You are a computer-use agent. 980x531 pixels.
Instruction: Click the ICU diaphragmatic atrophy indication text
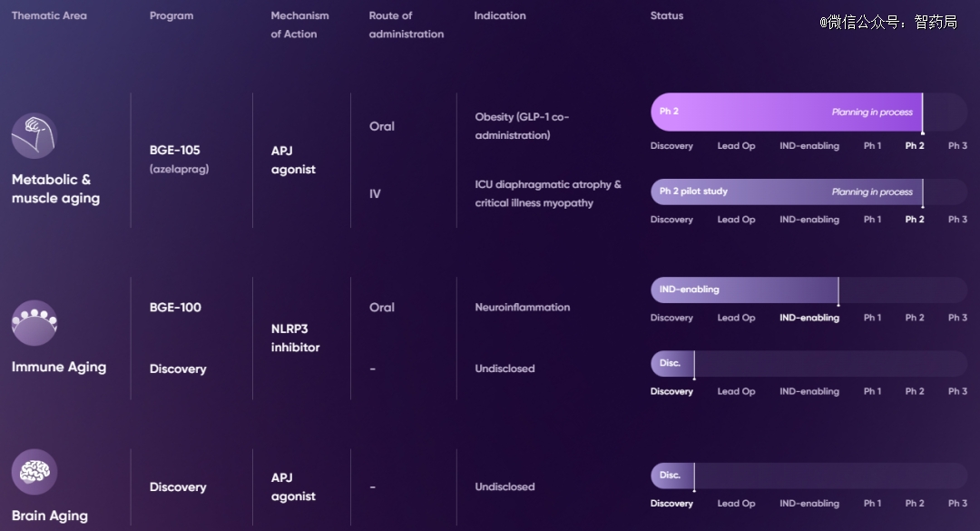(547, 193)
